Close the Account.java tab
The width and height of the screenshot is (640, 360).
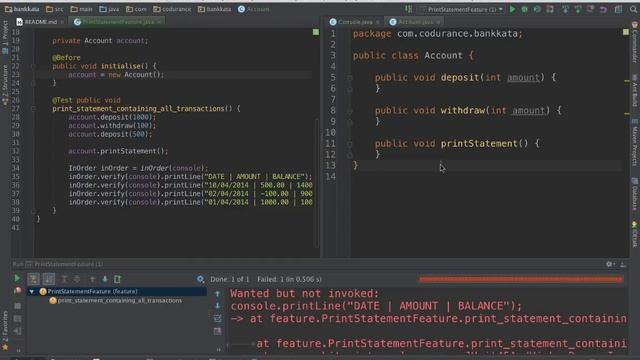[438, 22]
